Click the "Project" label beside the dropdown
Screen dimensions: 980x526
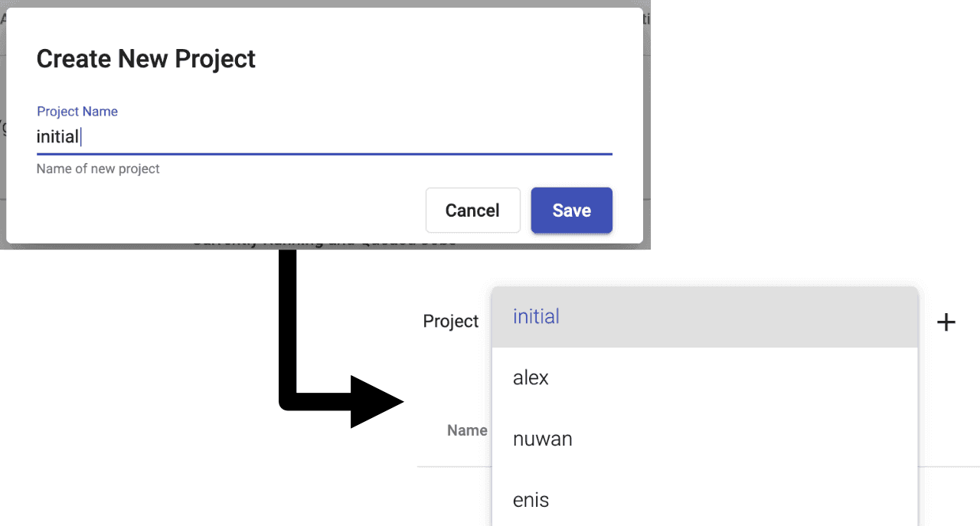click(450, 322)
